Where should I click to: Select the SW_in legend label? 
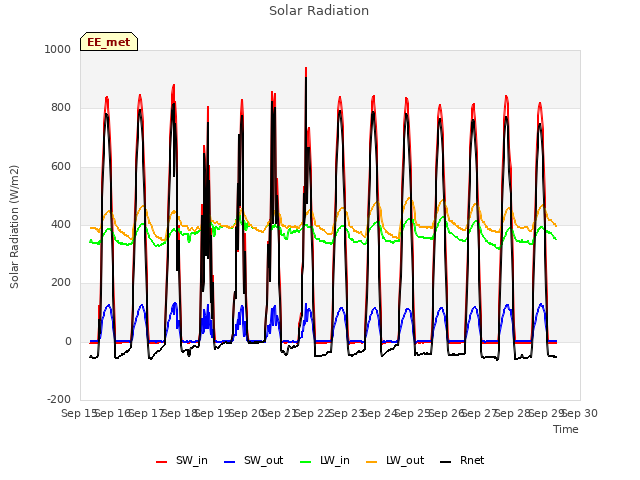coord(192,460)
